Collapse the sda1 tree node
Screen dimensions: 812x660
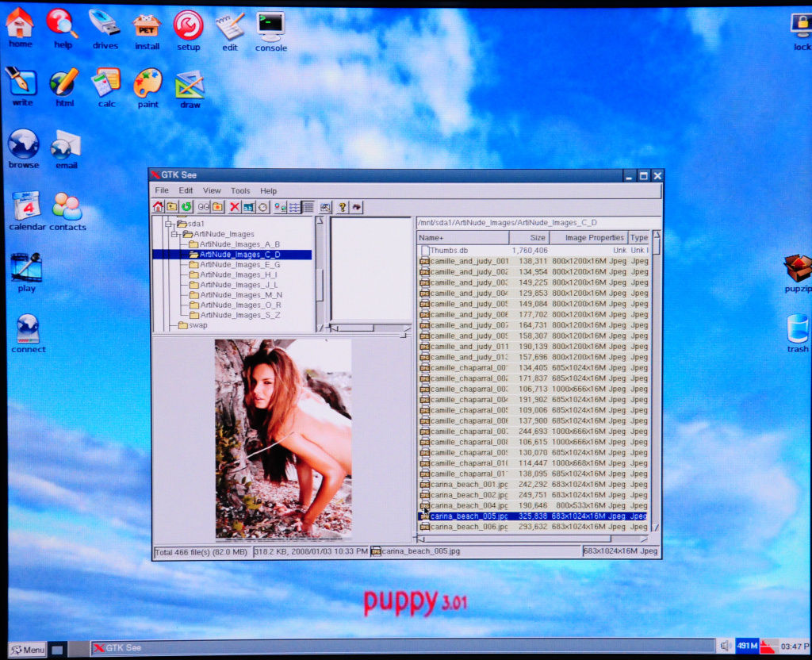pyautogui.click(x=169, y=224)
